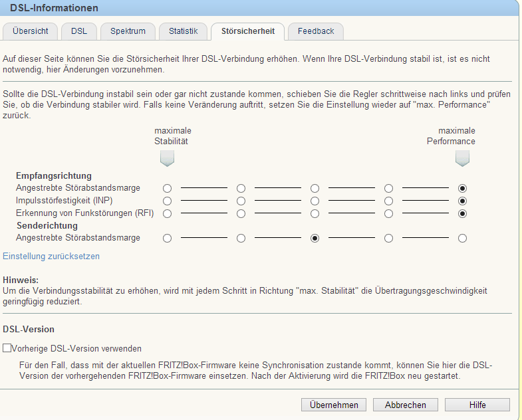Click the Empfangsrichtung heading
This screenshot has height=420, width=522.
(54, 175)
